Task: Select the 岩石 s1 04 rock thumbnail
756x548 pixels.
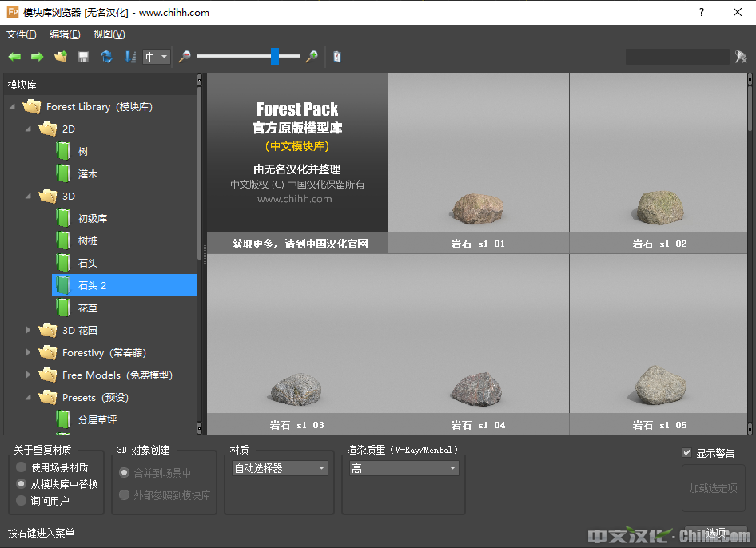Action: point(478,343)
